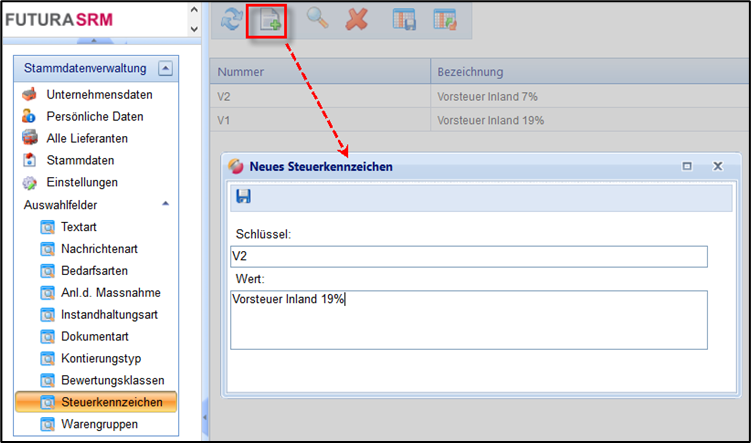The width and height of the screenshot is (751, 443).
Task: Maximize the Neues Steuerkennzeichen dialog
Action: point(687,167)
